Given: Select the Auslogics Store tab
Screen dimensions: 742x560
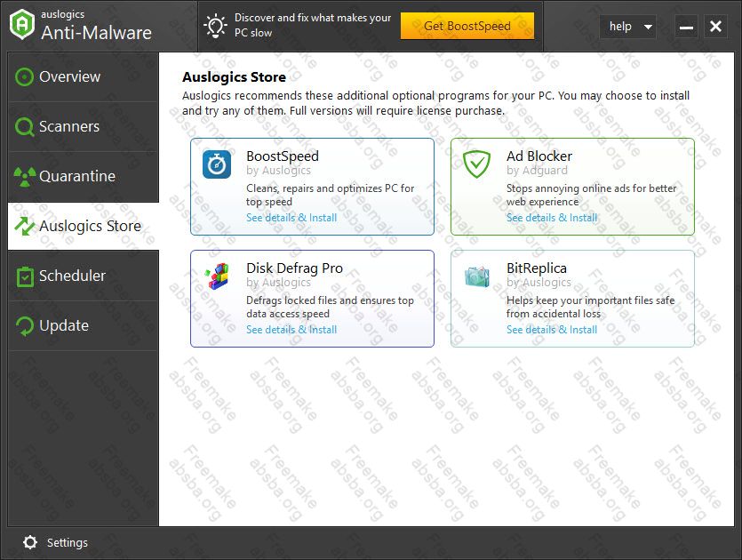Looking at the screenshot, I should click(84, 227).
